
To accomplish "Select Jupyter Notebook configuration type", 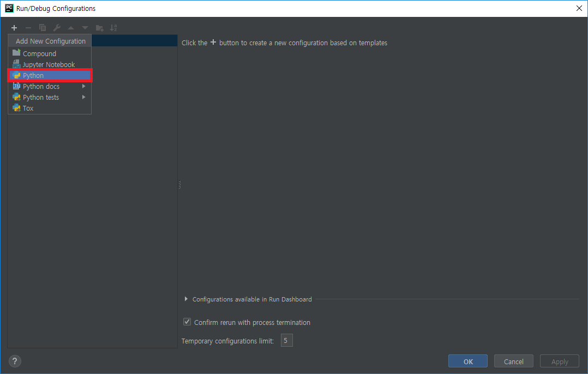I will 50,64.
